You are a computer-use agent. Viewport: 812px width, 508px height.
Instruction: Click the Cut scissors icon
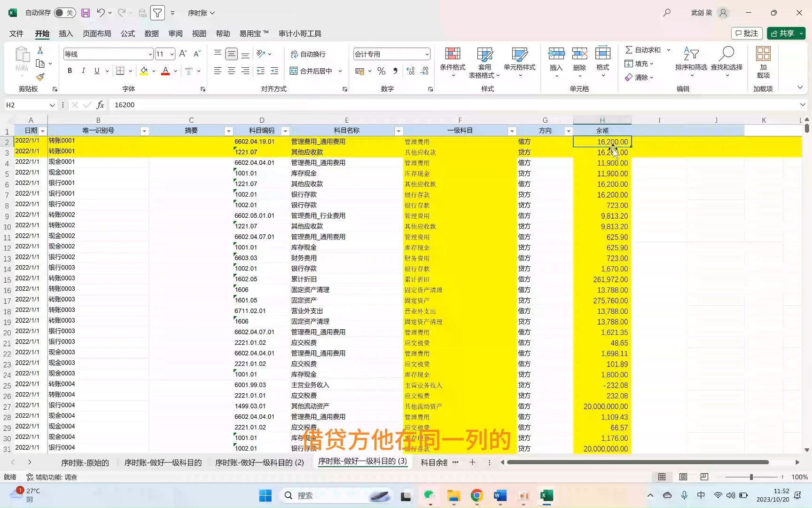click(x=40, y=50)
